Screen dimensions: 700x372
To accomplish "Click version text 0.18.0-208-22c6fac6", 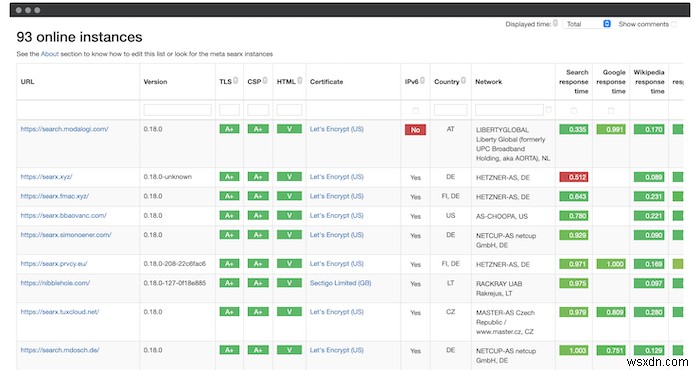I will (175, 263).
